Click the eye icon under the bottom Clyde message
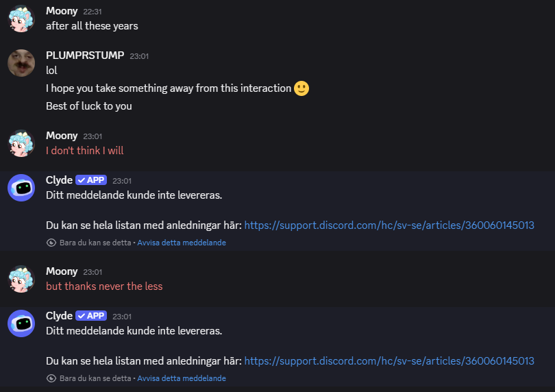Screen dimensions: 555x392 (51, 378)
